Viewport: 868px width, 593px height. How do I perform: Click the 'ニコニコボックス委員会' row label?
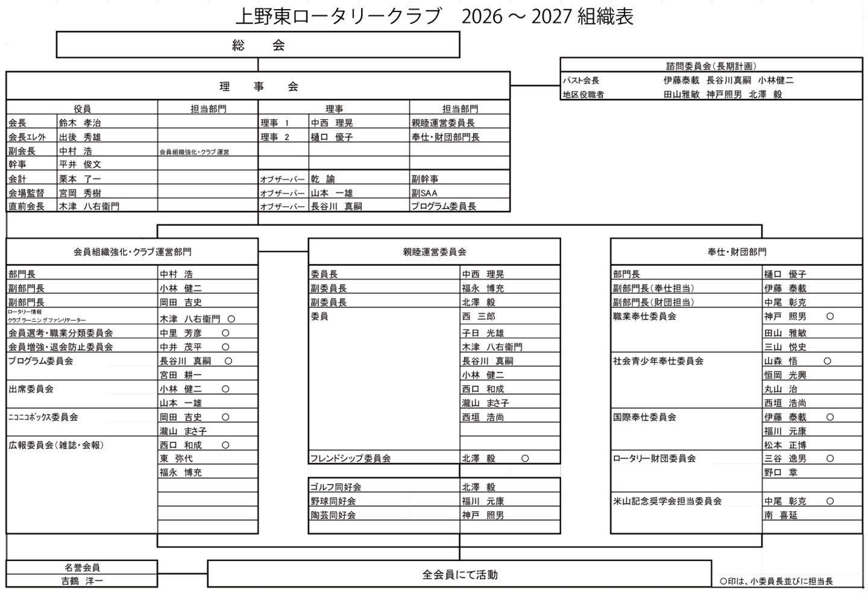[43, 417]
